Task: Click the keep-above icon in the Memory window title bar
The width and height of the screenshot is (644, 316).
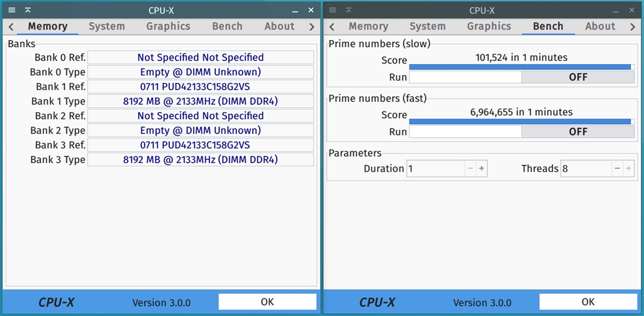Action: pyautogui.click(x=28, y=10)
